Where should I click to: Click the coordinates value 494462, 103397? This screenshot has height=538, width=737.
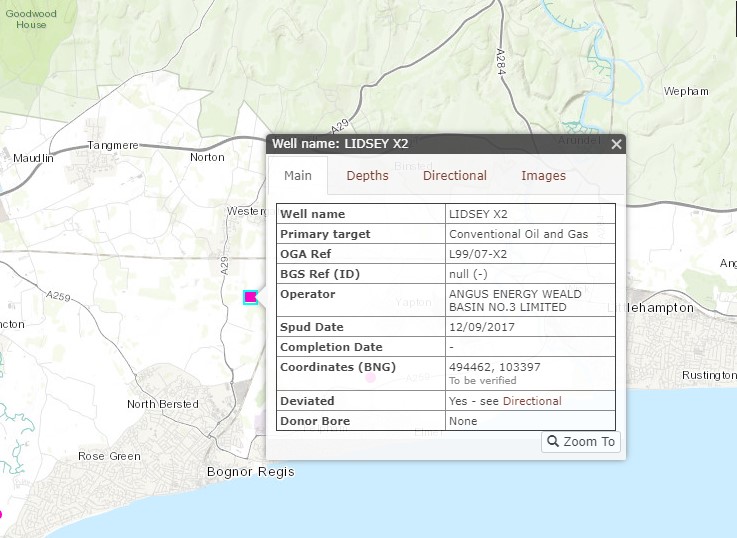(x=489, y=367)
